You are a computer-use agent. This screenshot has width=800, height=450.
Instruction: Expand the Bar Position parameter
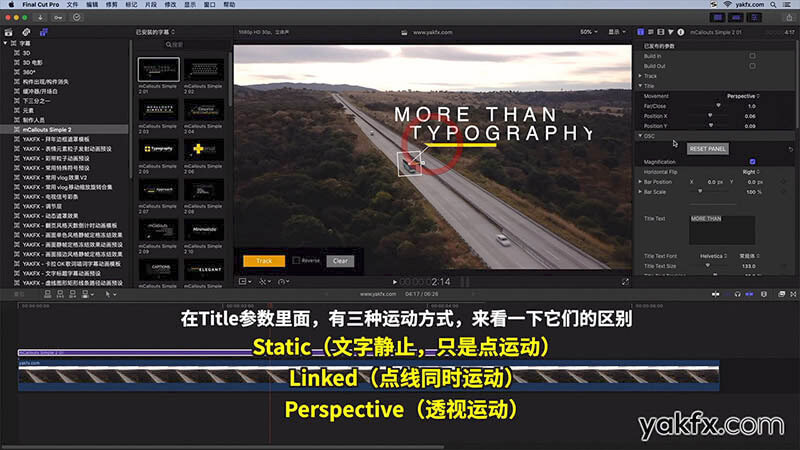point(640,182)
